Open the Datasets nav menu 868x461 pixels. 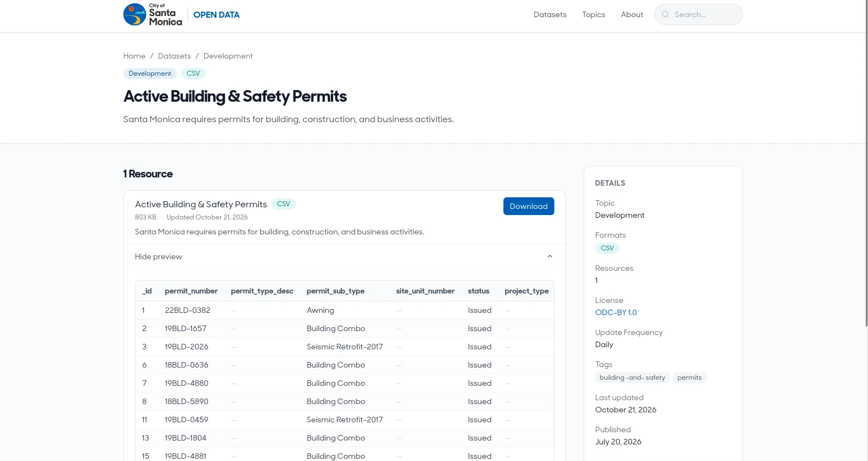pyautogui.click(x=550, y=14)
